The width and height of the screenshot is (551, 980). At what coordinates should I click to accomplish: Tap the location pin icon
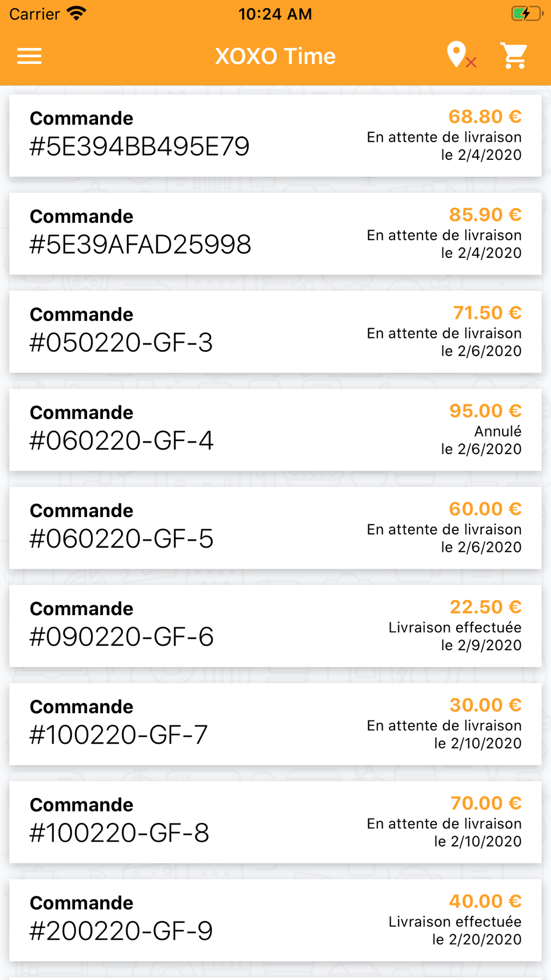pyautogui.click(x=457, y=55)
